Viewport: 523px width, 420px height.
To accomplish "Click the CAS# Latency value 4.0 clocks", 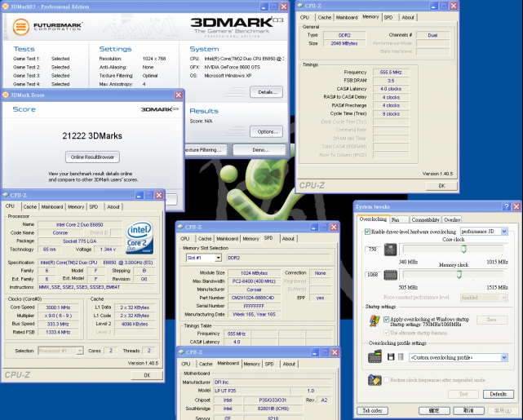I will (x=391, y=89).
